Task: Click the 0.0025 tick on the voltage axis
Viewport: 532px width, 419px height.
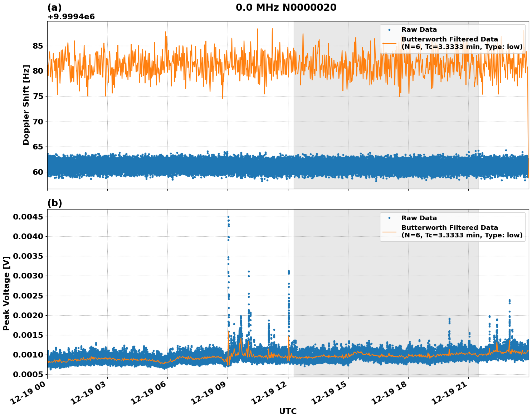Action: click(x=28, y=295)
